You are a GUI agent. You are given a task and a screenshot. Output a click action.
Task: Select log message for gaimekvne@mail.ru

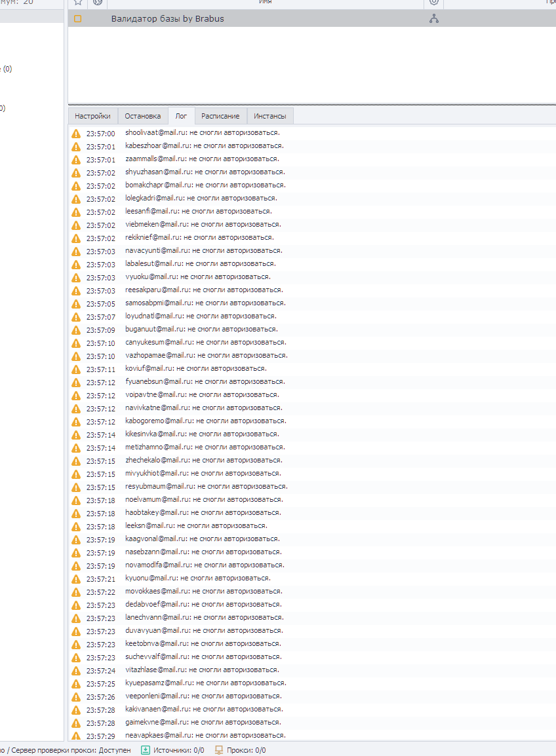(203, 722)
